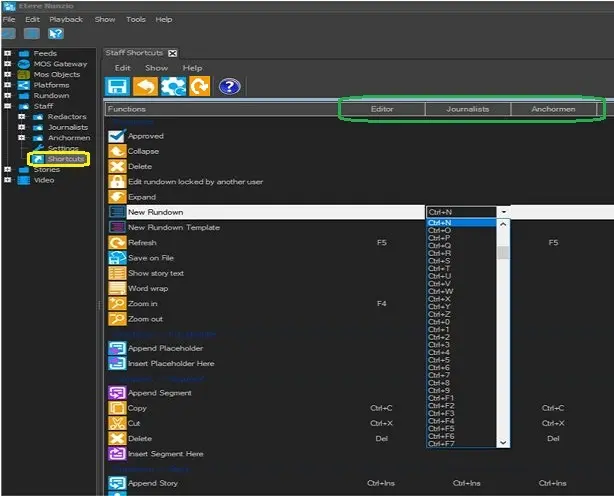The height and width of the screenshot is (496, 614).
Task: Open help via the blue question mark icon
Action: click(229, 86)
